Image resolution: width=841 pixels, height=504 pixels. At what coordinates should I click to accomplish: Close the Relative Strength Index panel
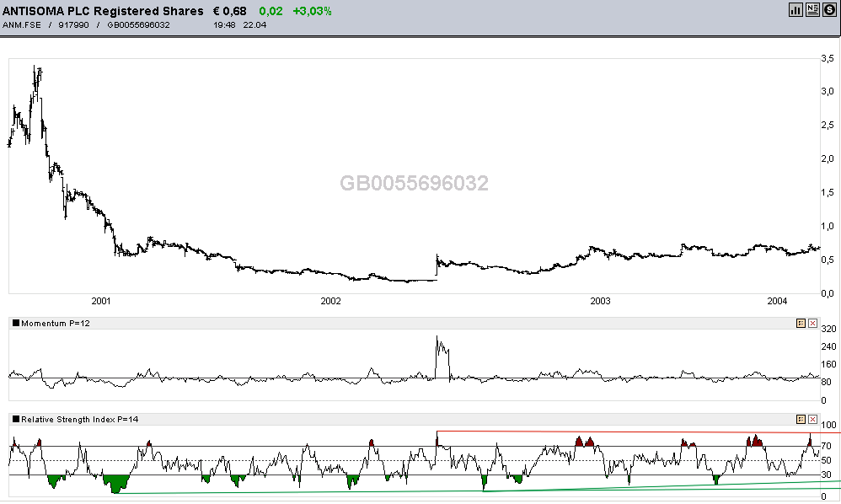[x=812, y=419]
